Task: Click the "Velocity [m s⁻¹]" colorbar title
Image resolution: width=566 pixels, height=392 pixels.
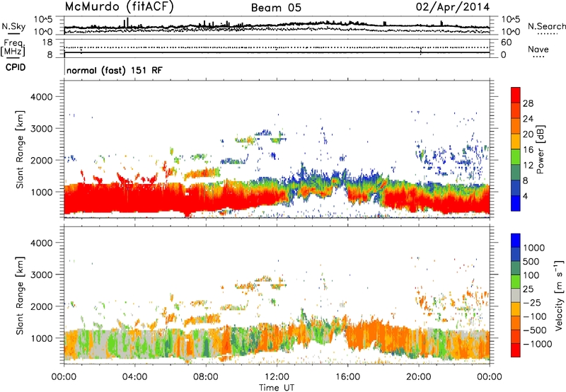Action: [559, 295]
